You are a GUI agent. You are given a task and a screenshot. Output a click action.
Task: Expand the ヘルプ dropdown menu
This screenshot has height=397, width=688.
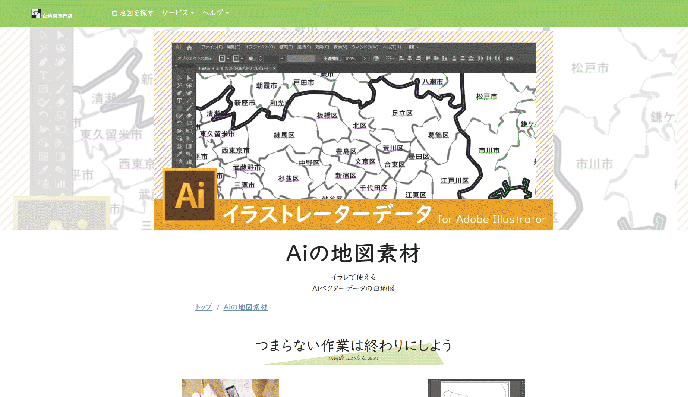[216, 13]
